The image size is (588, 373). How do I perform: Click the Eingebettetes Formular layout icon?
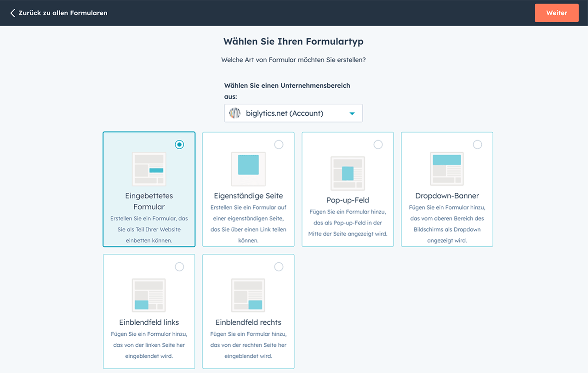149,169
